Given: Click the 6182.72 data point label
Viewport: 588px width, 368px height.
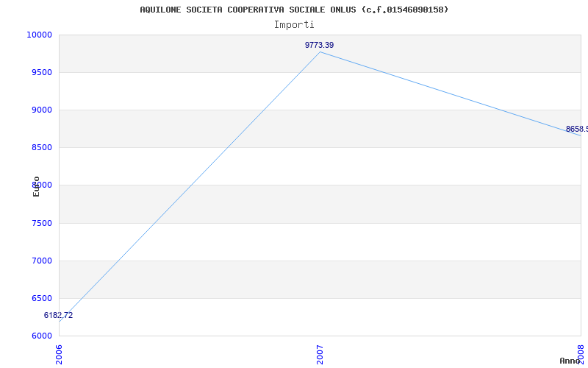Looking at the screenshot, I should (x=59, y=315).
